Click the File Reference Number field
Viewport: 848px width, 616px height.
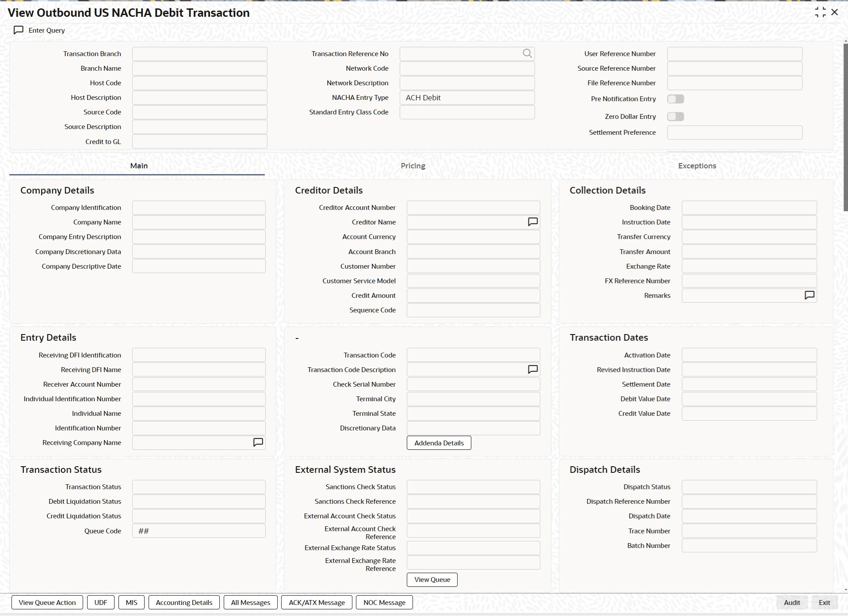click(735, 83)
